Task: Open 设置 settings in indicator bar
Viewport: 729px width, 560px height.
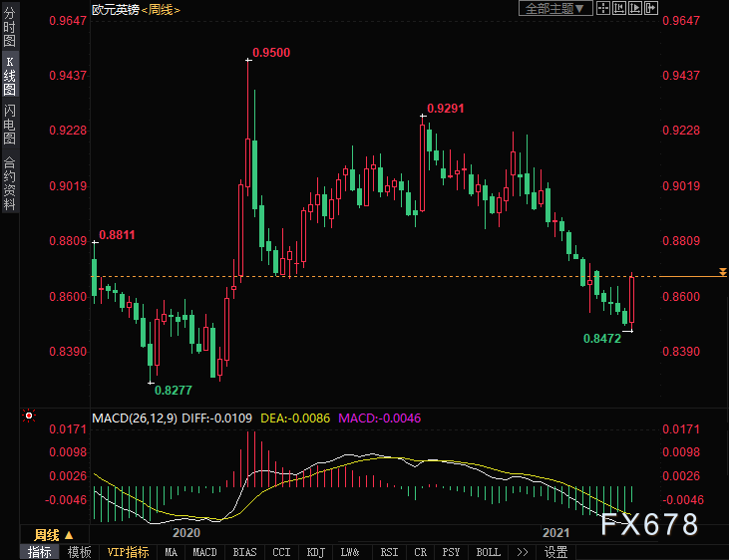Action: point(556,552)
